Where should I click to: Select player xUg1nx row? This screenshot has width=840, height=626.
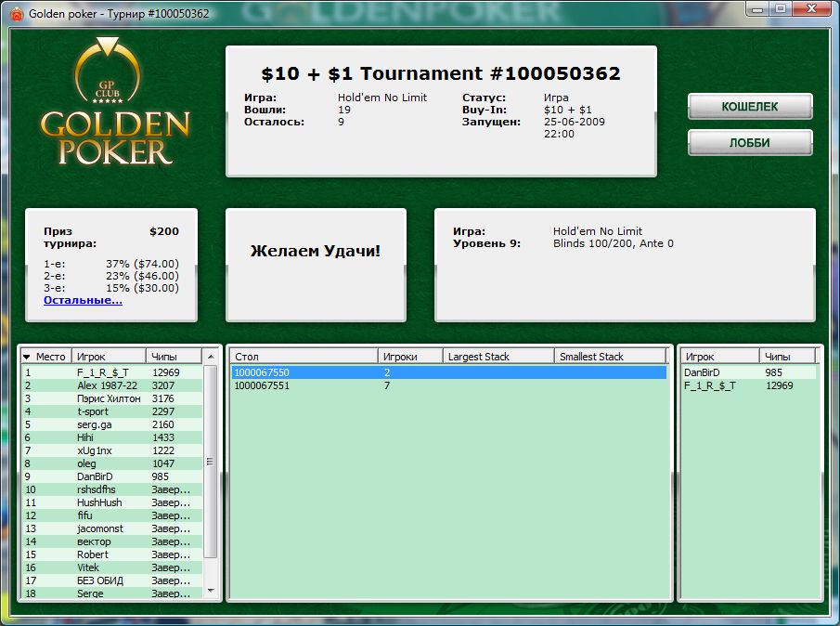pyautogui.click(x=112, y=450)
